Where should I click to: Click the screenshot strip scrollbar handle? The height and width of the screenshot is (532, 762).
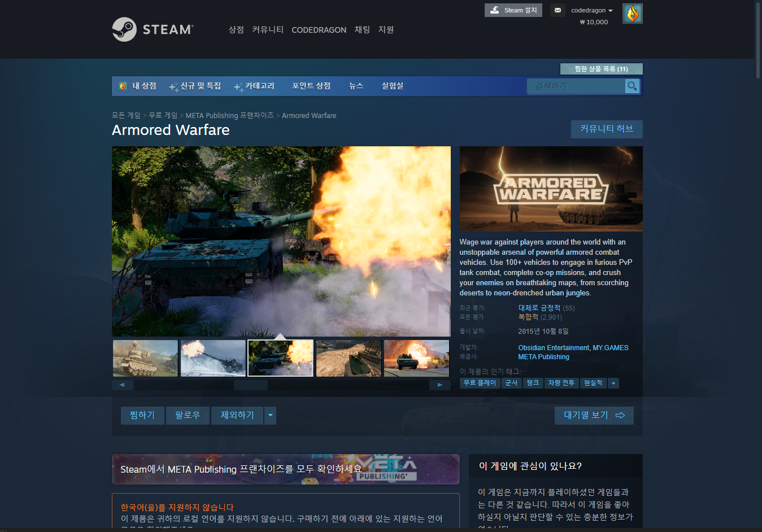pos(251,385)
